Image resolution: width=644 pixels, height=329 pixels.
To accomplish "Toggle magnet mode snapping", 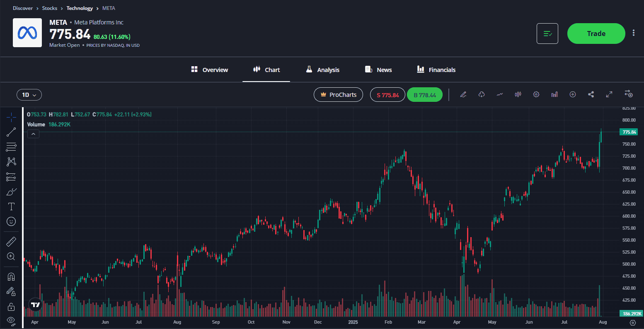I will (x=11, y=276).
